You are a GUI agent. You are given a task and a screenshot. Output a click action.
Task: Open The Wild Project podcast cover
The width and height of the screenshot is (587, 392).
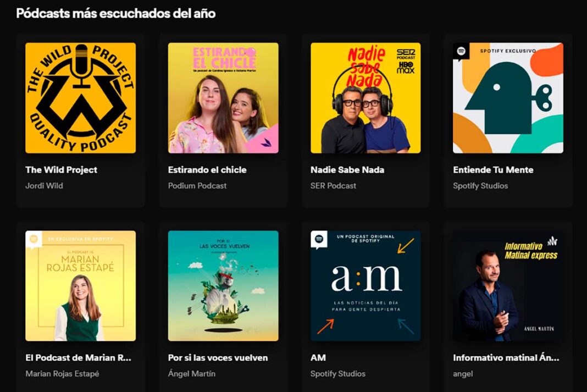click(x=80, y=98)
